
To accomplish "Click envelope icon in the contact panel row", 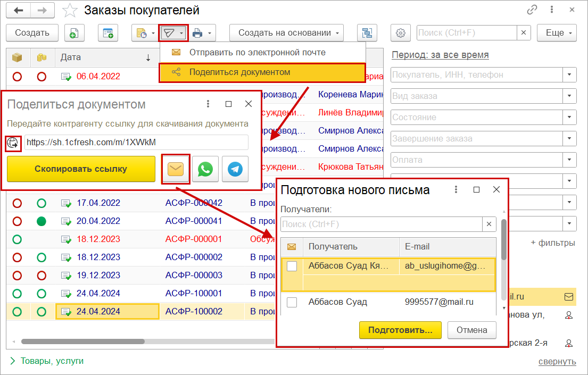I will (568, 297).
